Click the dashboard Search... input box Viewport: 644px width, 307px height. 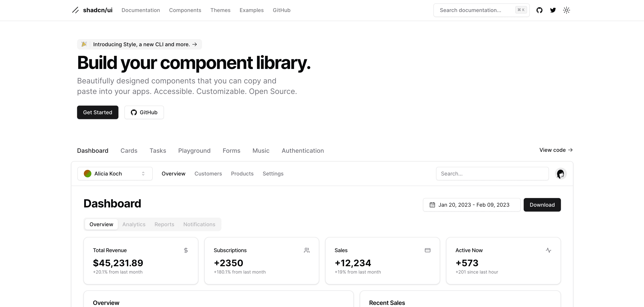[x=492, y=174]
